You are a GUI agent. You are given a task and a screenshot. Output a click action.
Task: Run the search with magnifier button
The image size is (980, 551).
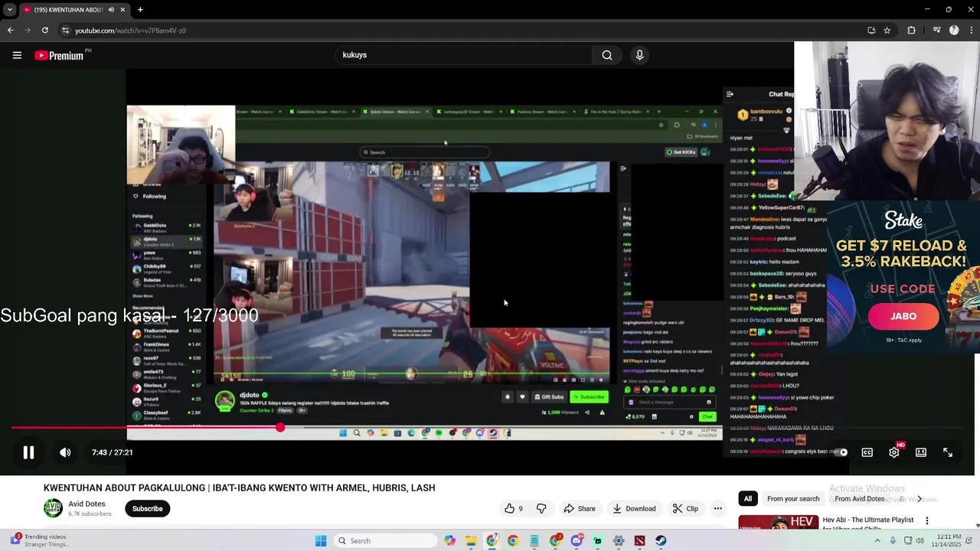point(607,55)
